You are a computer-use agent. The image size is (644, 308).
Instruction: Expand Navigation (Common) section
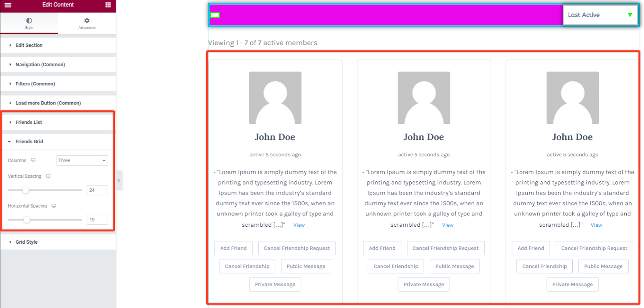coord(58,64)
